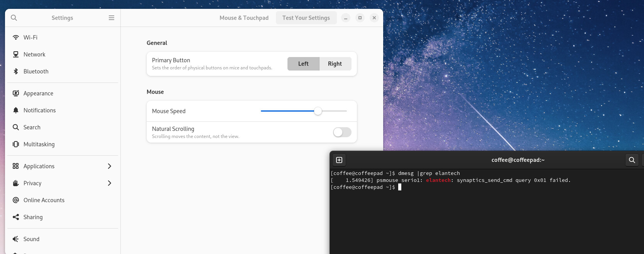Viewport: 644px width, 254px height.
Task: Go to Notifications settings
Action: click(63, 110)
